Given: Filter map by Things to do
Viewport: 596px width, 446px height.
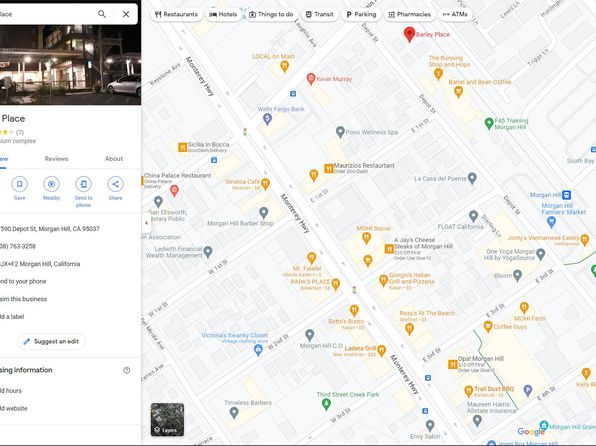Looking at the screenshot, I should point(271,14).
